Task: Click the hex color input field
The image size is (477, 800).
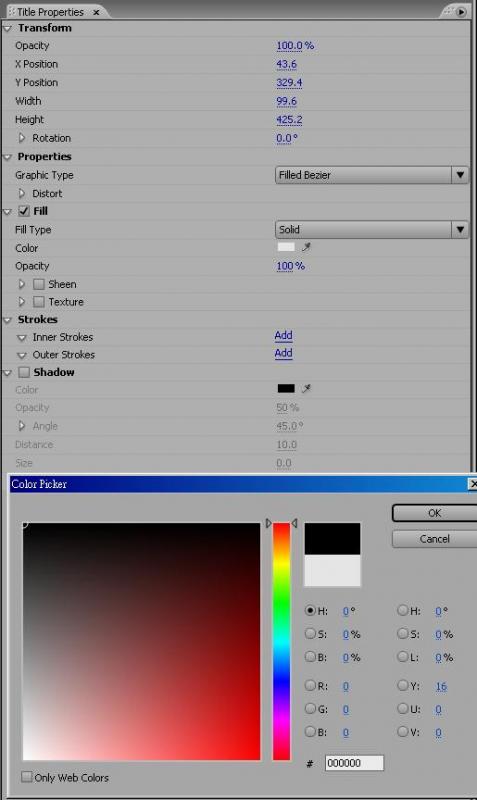Action: click(x=354, y=763)
